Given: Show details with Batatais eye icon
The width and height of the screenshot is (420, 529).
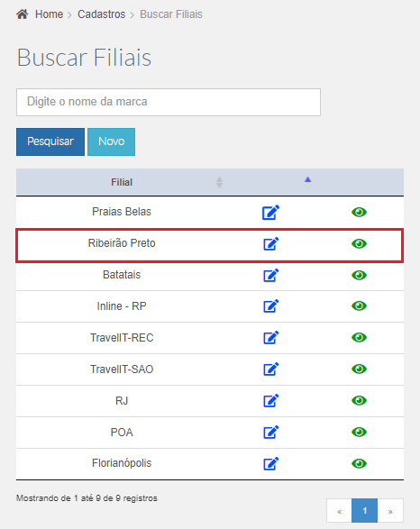Looking at the screenshot, I should click(359, 275).
